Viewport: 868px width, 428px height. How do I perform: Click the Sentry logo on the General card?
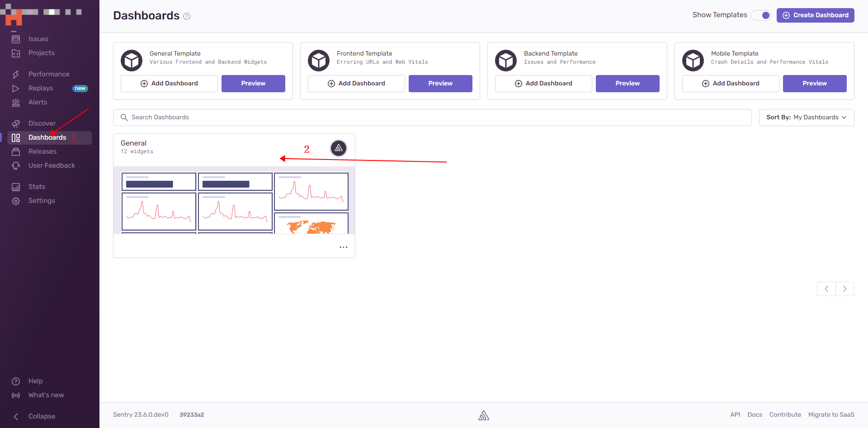338,148
